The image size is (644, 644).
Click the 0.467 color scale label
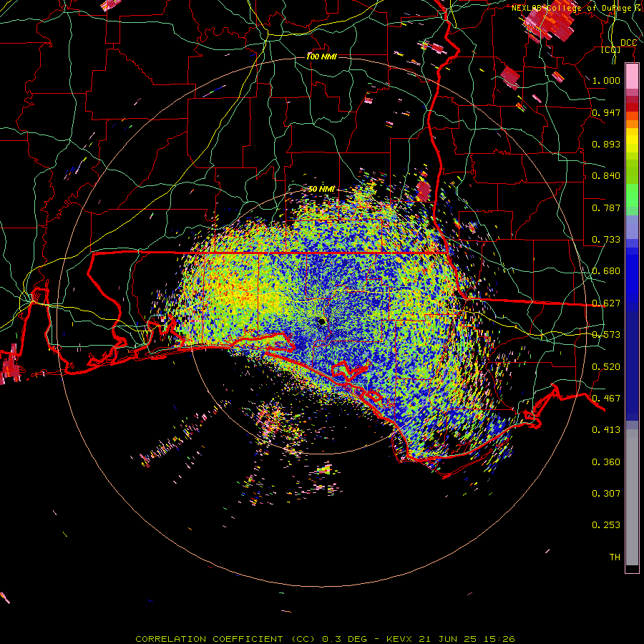tap(606, 399)
